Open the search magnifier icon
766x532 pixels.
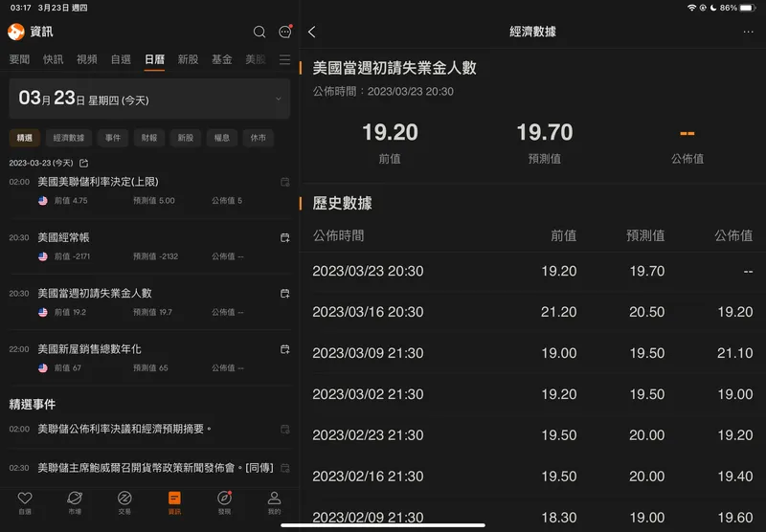pos(259,33)
